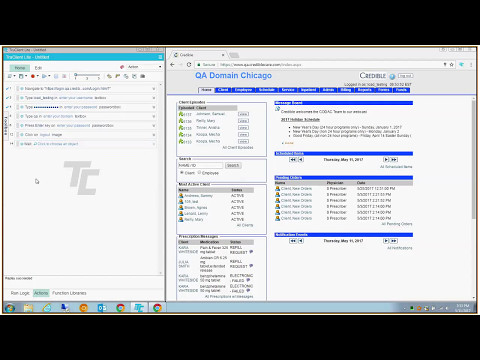Open the All Pending Orders link
This screenshot has width=480, height=360.
tap(397, 224)
